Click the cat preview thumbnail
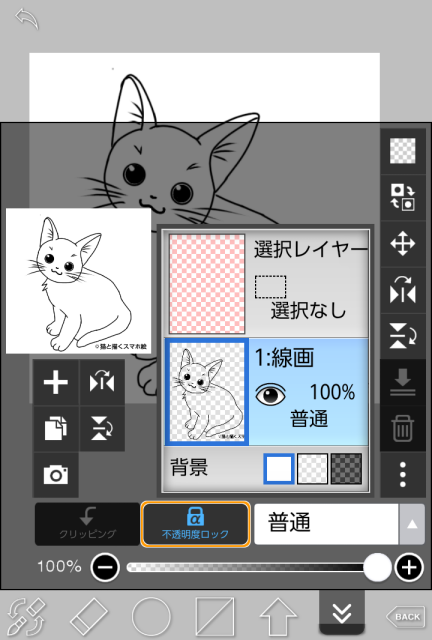This screenshot has width=432, height=640. pos(78,281)
